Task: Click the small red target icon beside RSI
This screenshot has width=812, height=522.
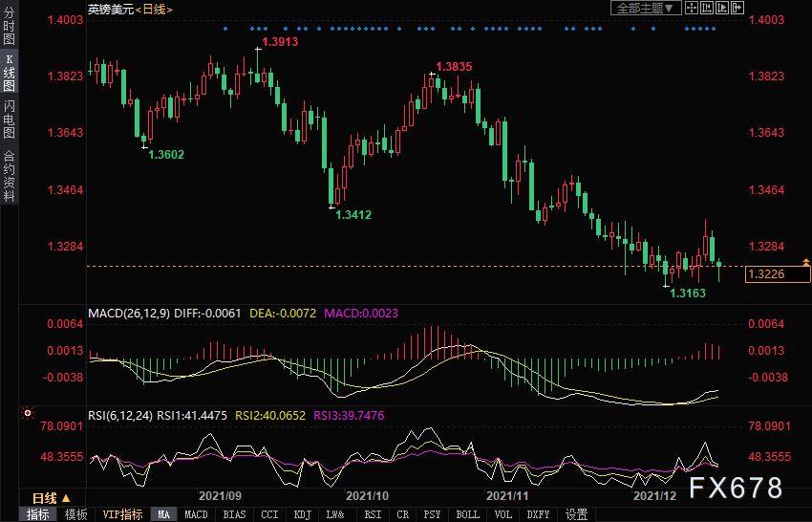Action: [28, 415]
